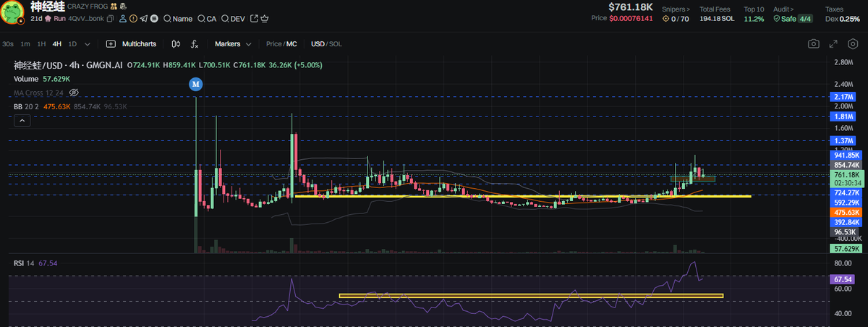Click the orange 475.63K BB label
868x327 pixels.
[x=844, y=212]
